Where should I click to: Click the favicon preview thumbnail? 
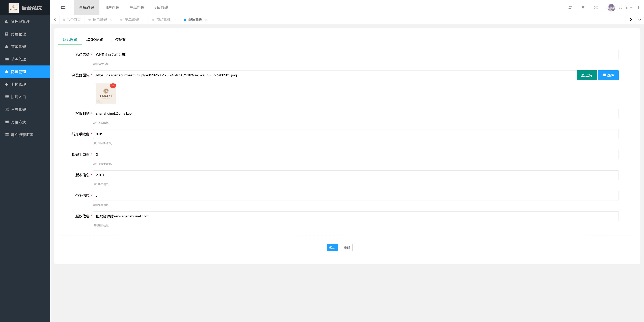(106, 95)
